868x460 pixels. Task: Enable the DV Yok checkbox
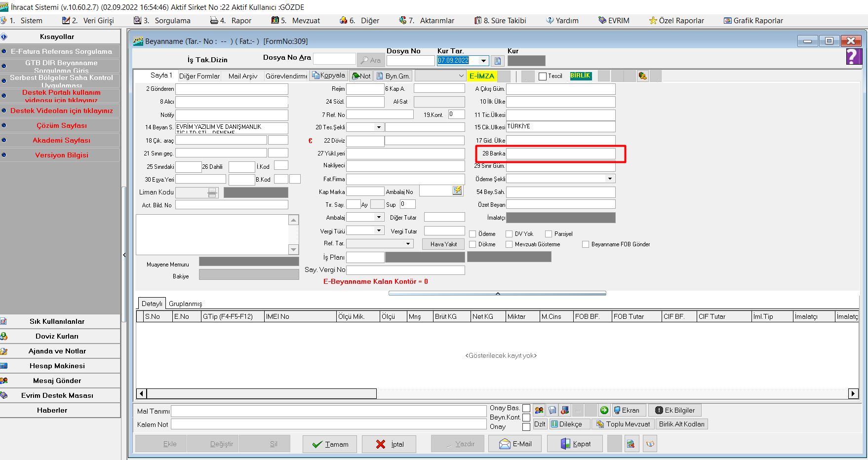pyautogui.click(x=509, y=234)
